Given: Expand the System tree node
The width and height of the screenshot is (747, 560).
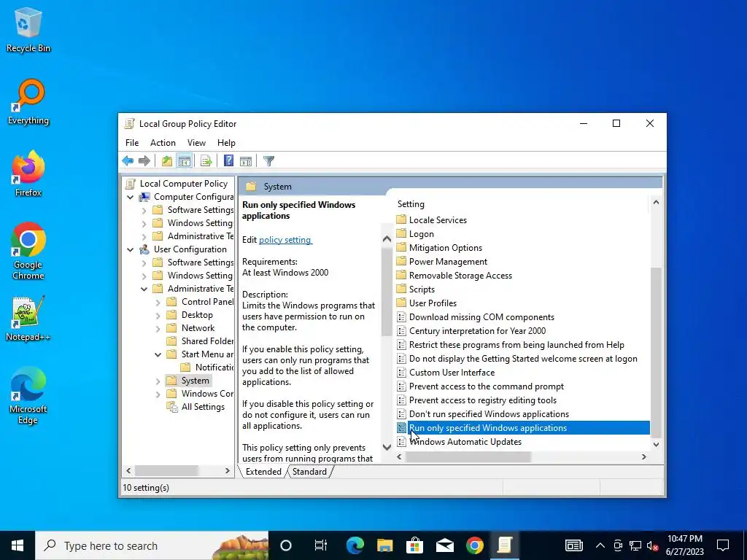Looking at the screenshot, I should click(158, 381).
